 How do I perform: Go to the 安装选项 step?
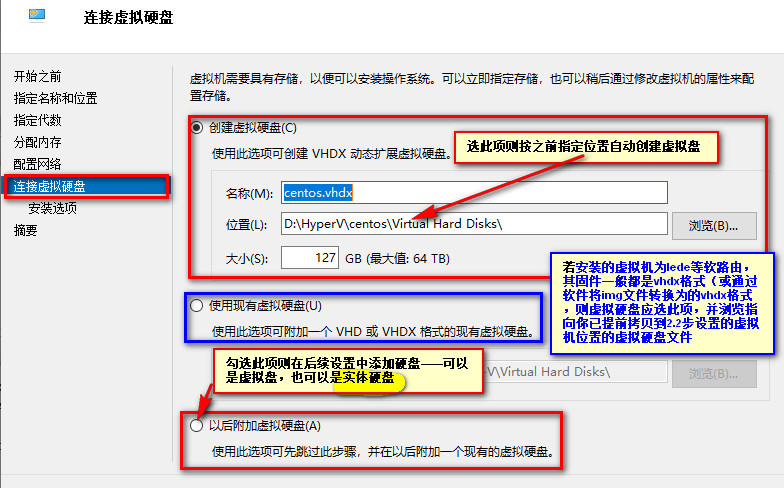52,208
